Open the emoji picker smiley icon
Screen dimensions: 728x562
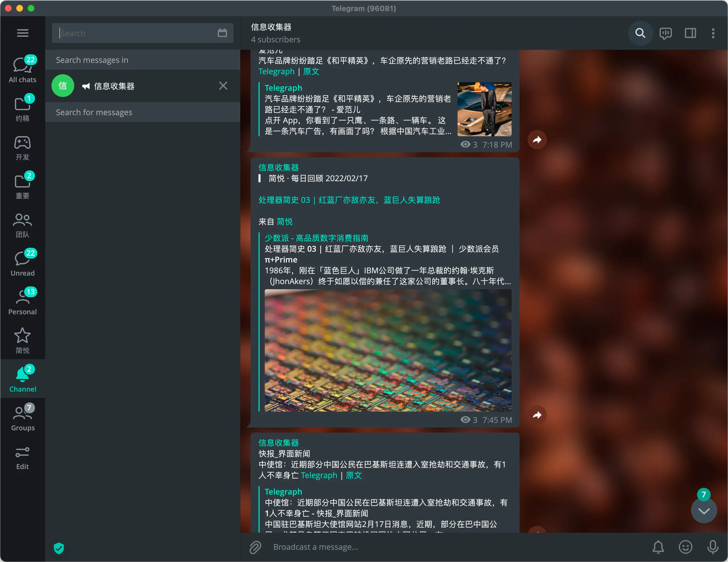(x=685, y=547)
